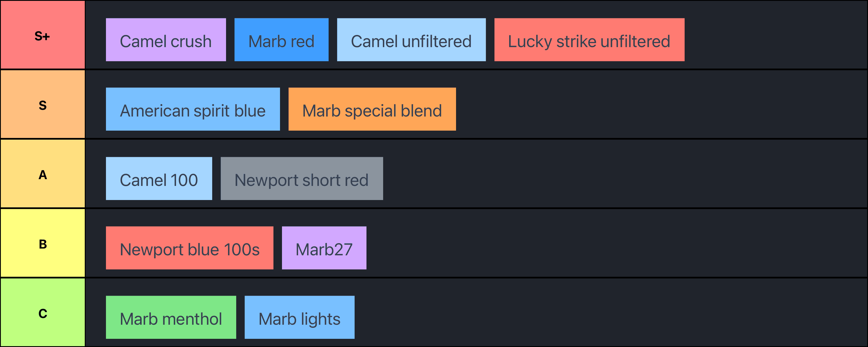Select the Newport short red item
868x347 pixels.
tap(301, 178)
